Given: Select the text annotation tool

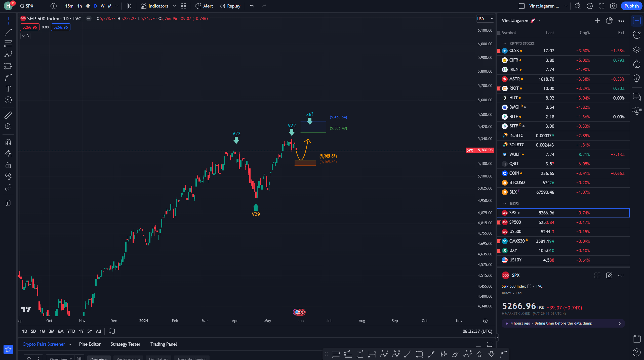Looking at the screenshot, I should click(x=8, y=88).
